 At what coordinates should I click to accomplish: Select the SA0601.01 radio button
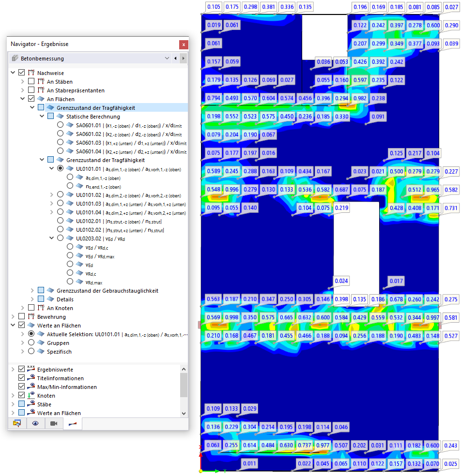pyautogui.click(x=60, y=125)
